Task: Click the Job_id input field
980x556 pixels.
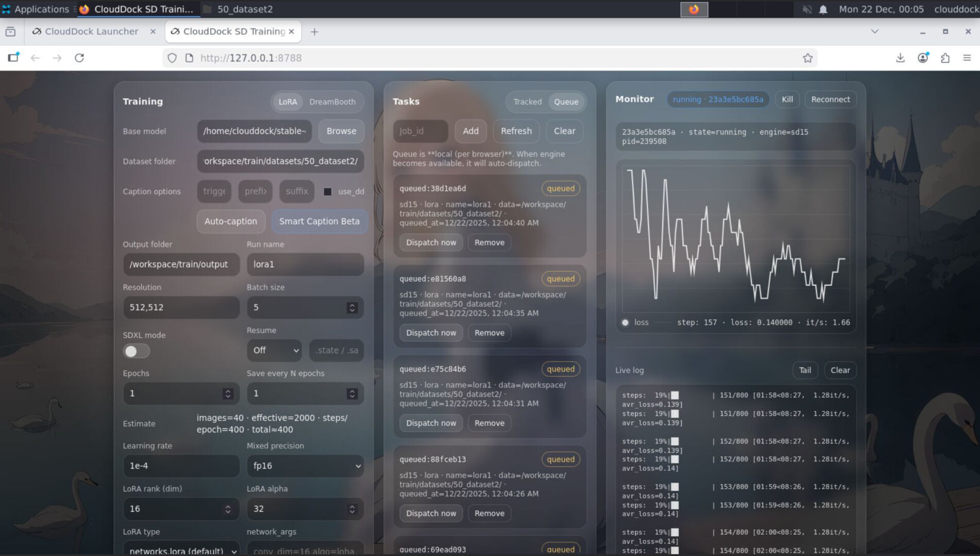Action: [x=420, y=131]
